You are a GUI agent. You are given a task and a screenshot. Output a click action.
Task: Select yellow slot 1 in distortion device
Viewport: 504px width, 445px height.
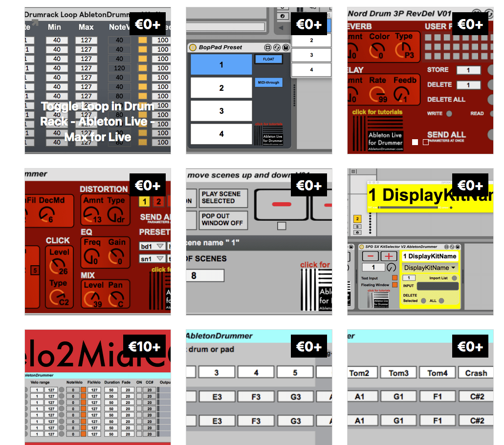click(145, 201)
